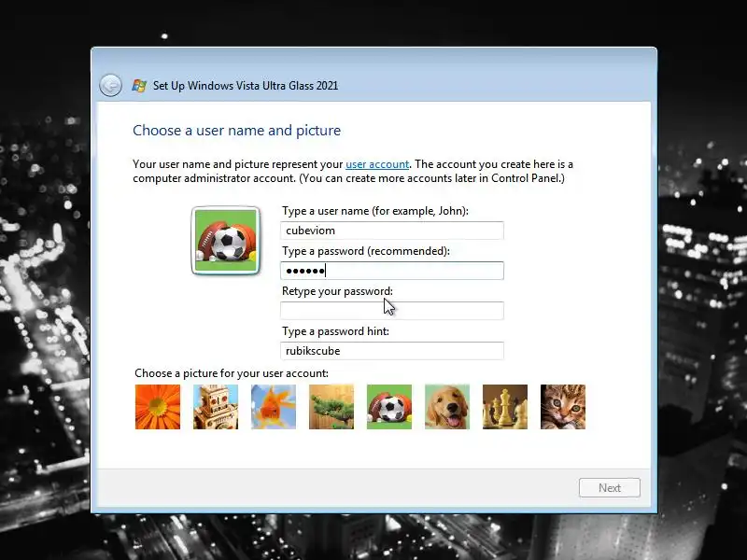Viewport: 747px width, 560px height.
Task: Click the back arrow button in title bar
Action: (x=110, y=86)
